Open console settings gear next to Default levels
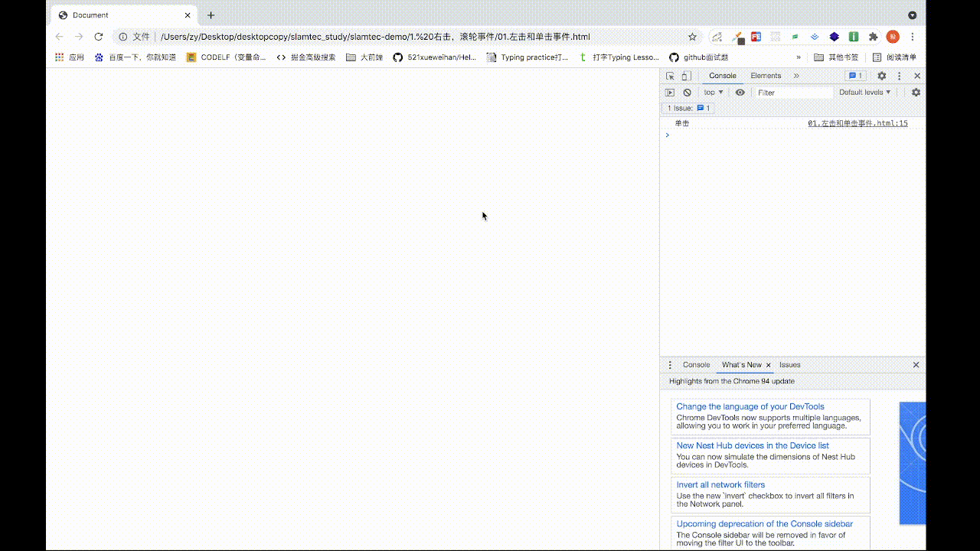The image size is (980, 551). (x=916, y=93)
